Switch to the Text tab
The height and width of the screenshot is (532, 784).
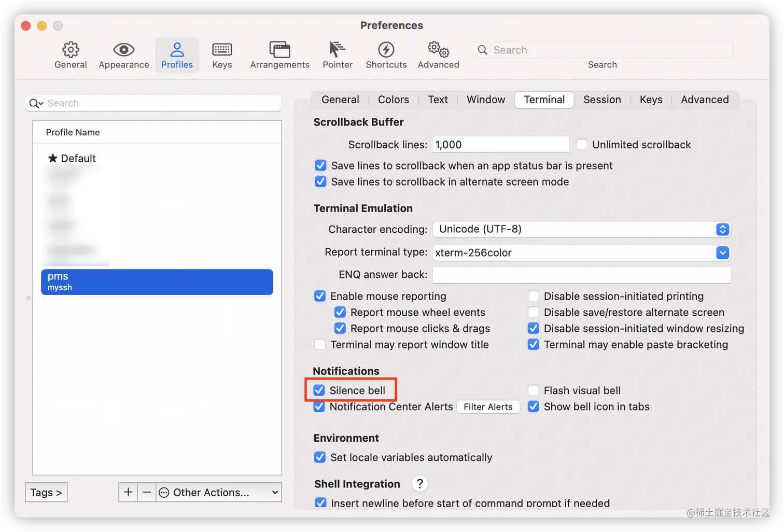[438, 100]
